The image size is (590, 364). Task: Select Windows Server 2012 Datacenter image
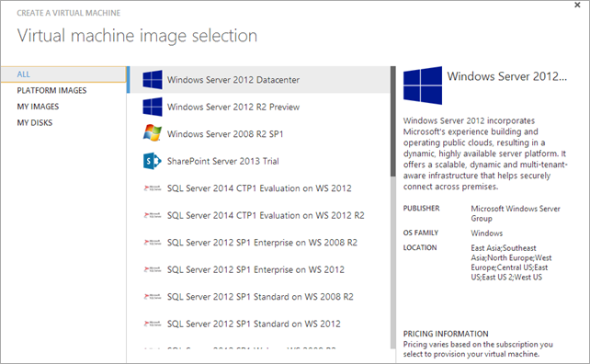tap(260, 80)
